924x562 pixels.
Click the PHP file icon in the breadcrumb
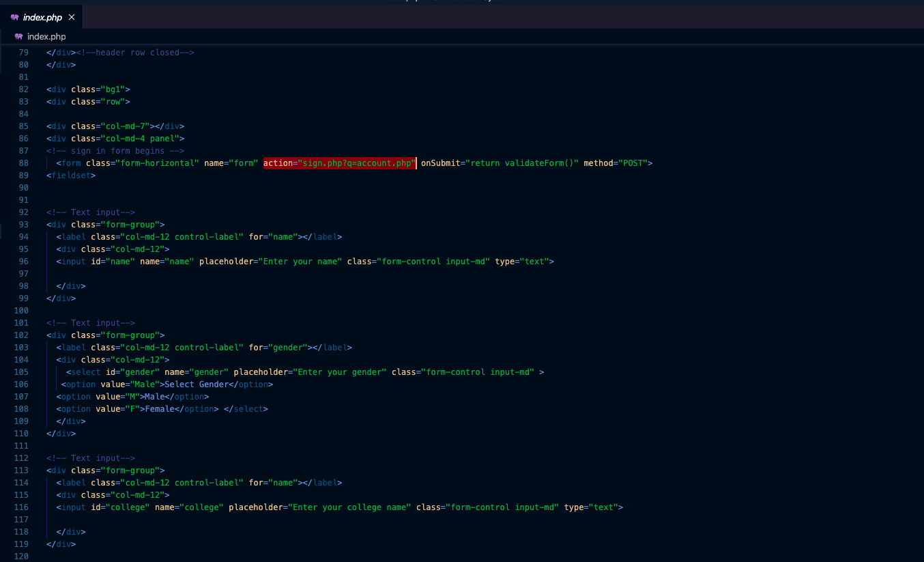(x=19, y=36)
